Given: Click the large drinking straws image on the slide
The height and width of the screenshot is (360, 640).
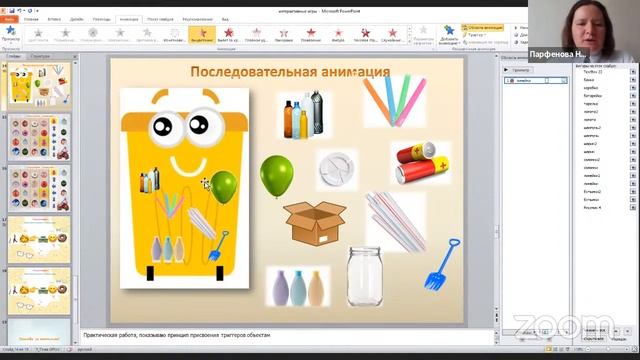Looking at the screenshot, I should click(396, 222).
